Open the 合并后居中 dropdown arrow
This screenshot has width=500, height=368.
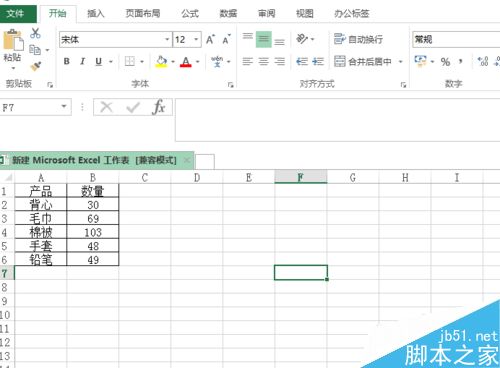point(401,62)
